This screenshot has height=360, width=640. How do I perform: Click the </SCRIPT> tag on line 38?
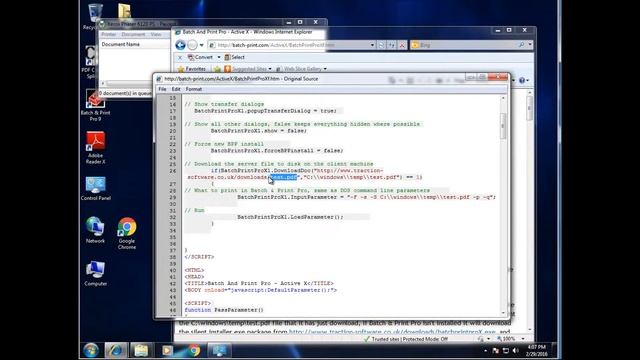point(199,257)
